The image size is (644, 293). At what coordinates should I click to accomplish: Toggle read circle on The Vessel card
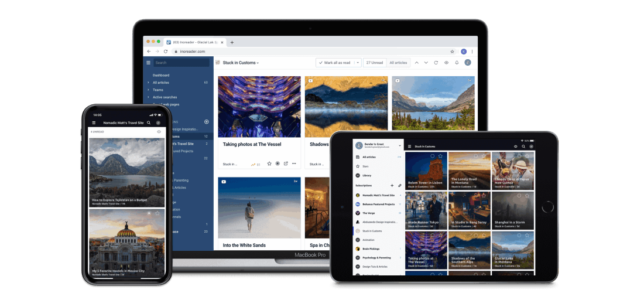(x=278, y=163)
